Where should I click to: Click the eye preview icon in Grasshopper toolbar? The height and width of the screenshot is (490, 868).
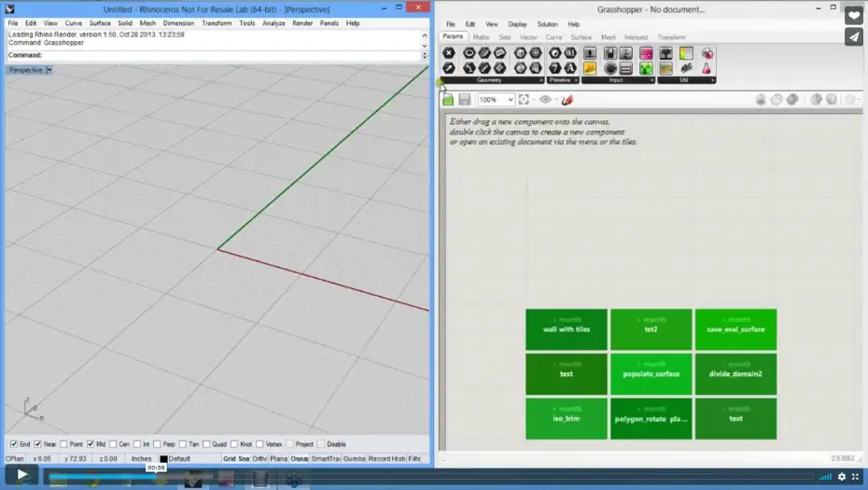pos(545,100)
